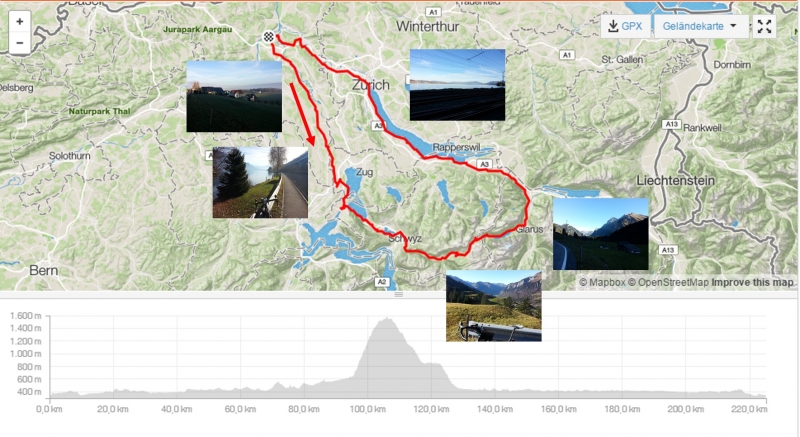Enter fullscreen map view
Screen dimensions: 800x437
click(764, 27)
